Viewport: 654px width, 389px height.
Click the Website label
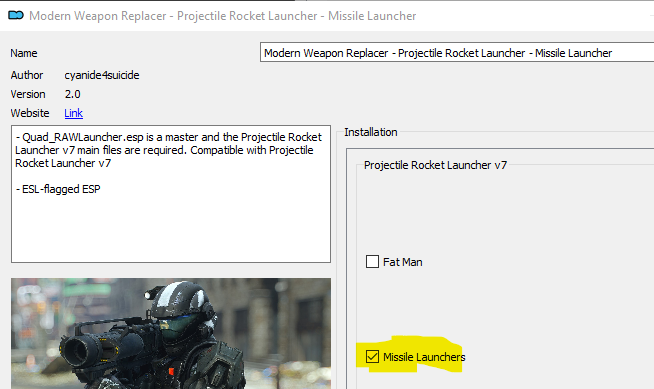[30, 113]
